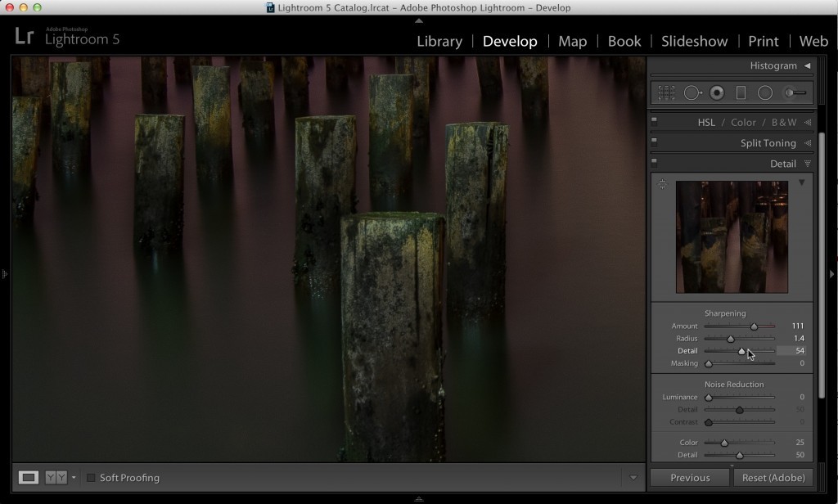Select the HSL tab in panel header
Viewport: 838px width, 504px height.
[706, 123]
